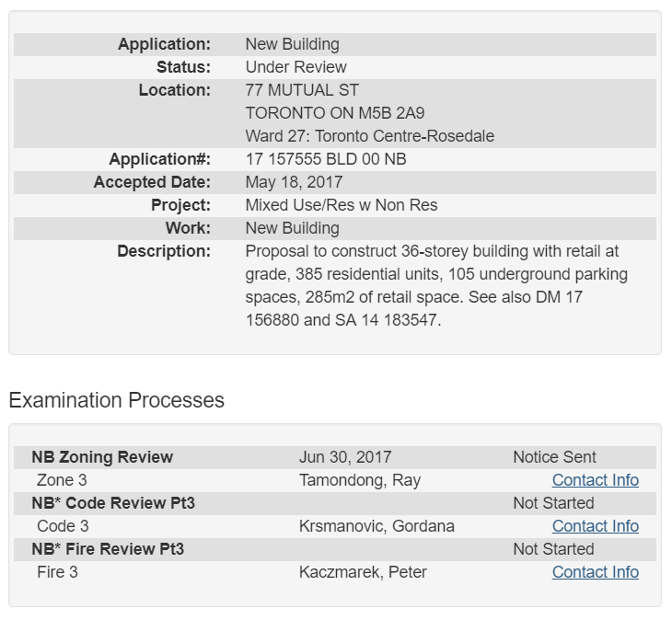Image resolution: width=672 pixels, height=620 pixels.
Task: Select the NB* Code Review Pt3 title
Action: pos(113,503)
